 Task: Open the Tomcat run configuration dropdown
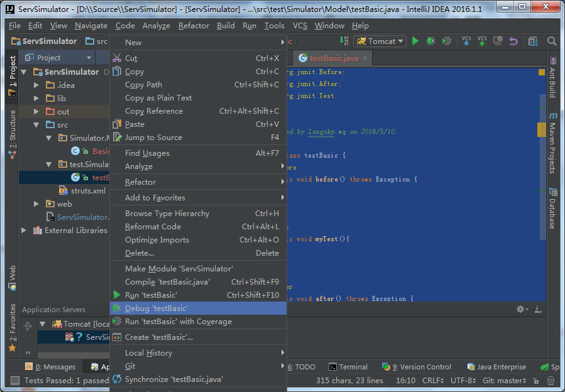(380, 41)
